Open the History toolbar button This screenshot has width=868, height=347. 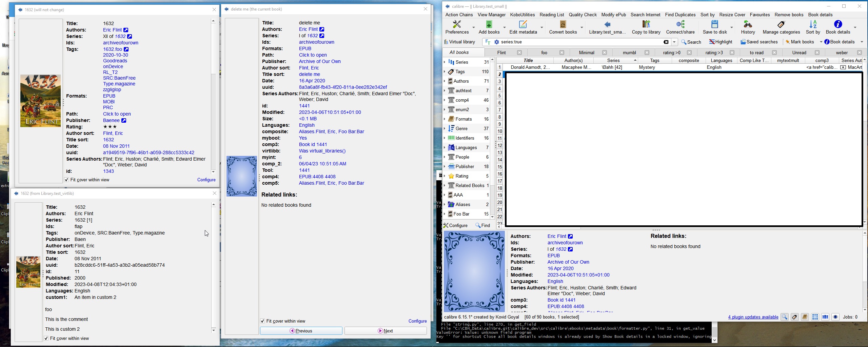point(748,27)
